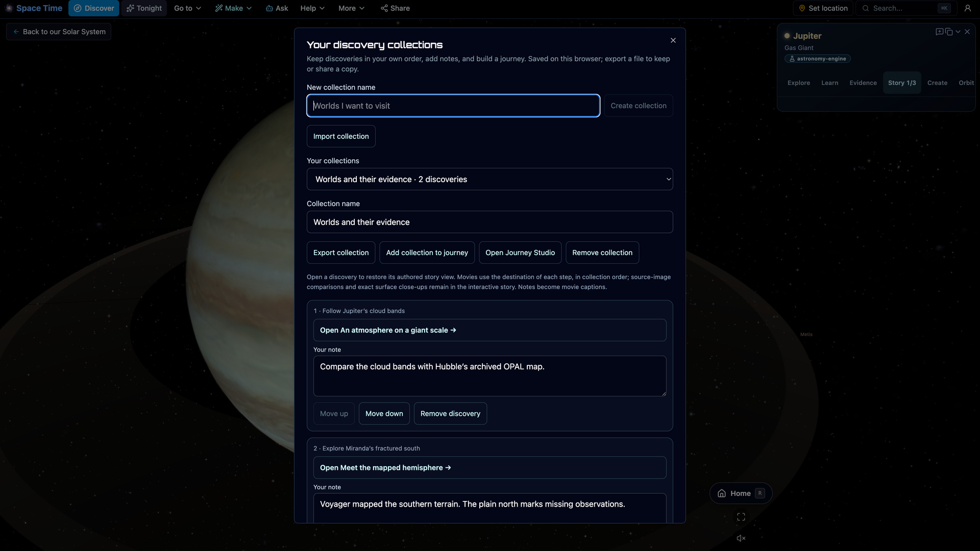980x551 pixels.
Task: Open the Your collections dropdown
Action: click(x=489, y=179)
